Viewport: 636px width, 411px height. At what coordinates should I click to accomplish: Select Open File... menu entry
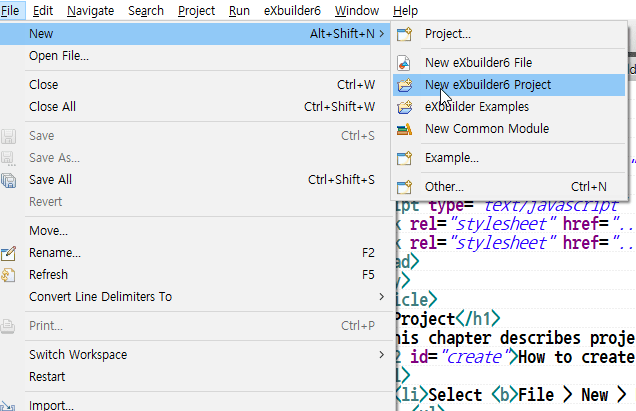[x=59, y=56]
